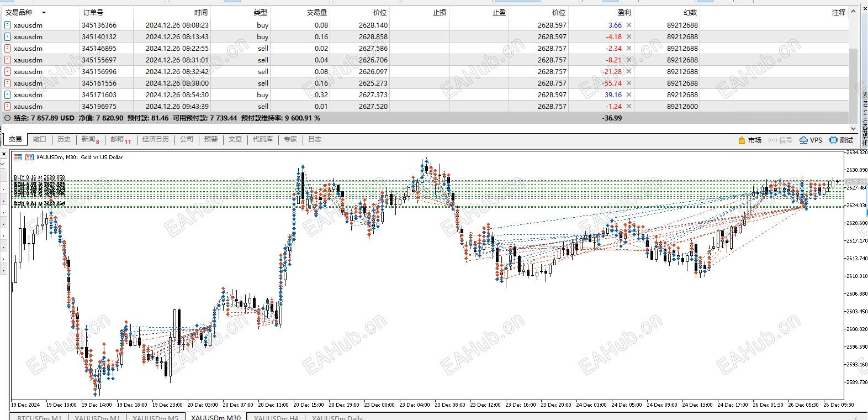The image size is (868, 420).
Task: Click the 23 Dec 08:00 time axis label
Action: [450, 405]
